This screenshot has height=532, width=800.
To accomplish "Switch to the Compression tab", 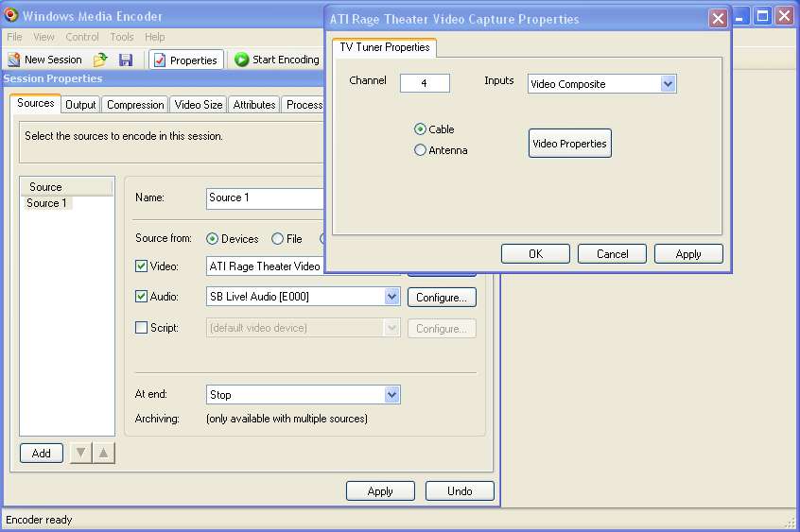I will pyautogui.click(x=135, y=105).
